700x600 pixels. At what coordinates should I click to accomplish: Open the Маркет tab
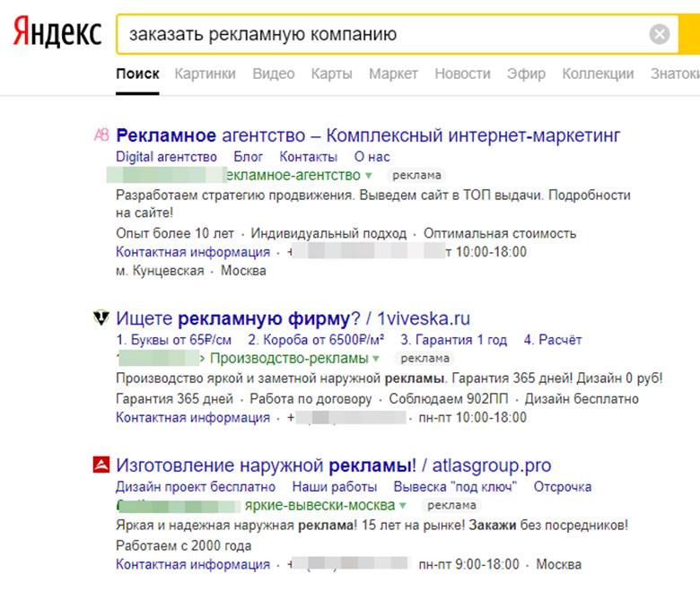click(393, 74)
